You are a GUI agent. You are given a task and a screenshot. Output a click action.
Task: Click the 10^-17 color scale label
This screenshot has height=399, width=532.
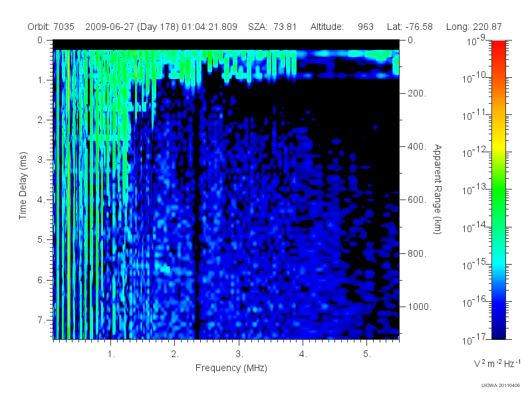pyautogui.click(x=475, y=339)
